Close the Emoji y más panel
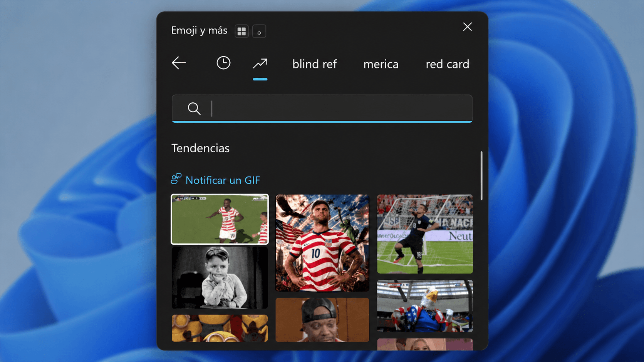 coord(467,27)
